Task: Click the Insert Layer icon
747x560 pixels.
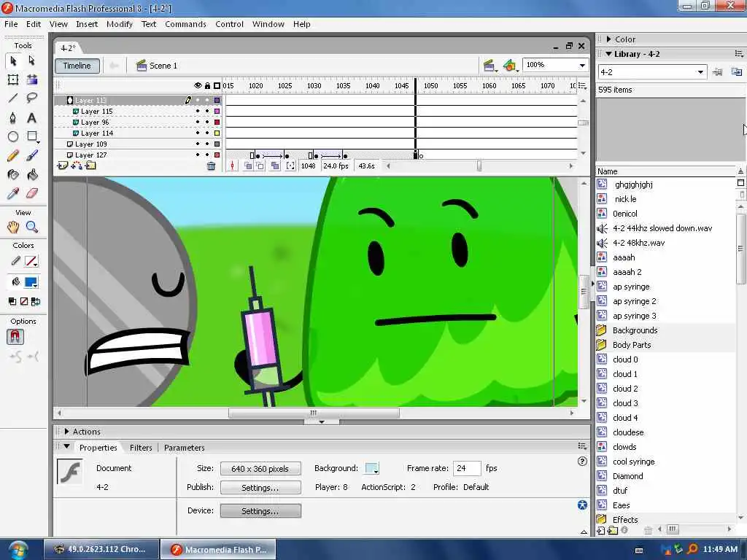Action: (x=63, y=166)
